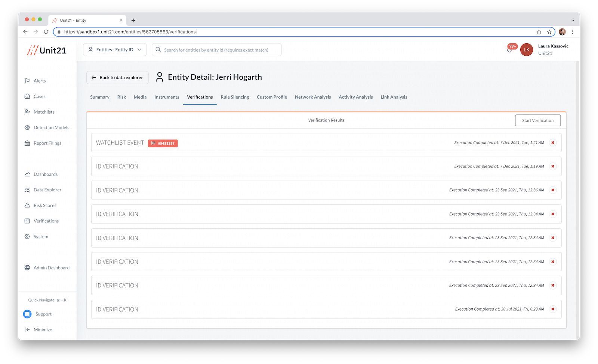This screenshot has width=598, height=364.
Task: Open the Network Analysis tab
Action: click(x=313, y=97)
